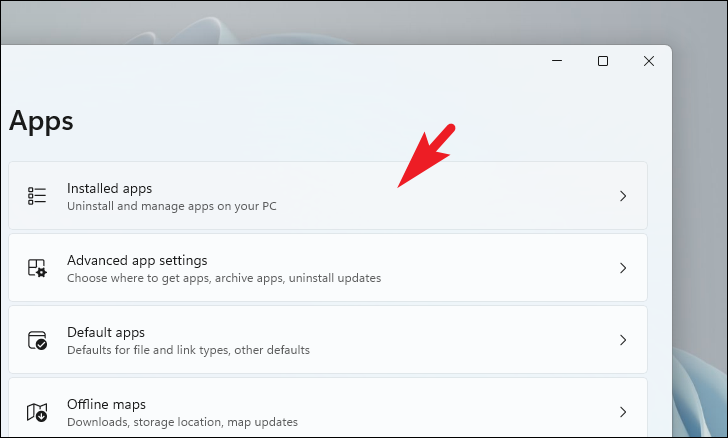This screenshot has width=728, height=438.
Task: Click the Advanced app settings gear icon
Action: click(x=37, y=268)
